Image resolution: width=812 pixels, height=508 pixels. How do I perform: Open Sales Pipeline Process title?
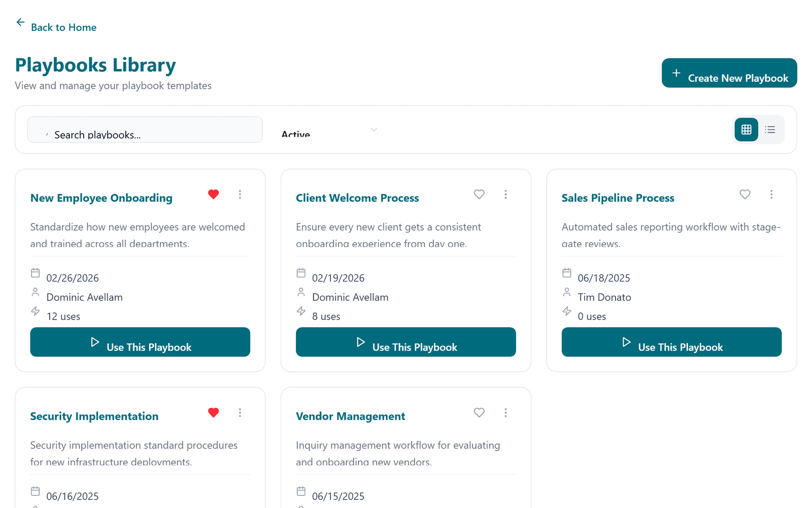click(618, 198)
